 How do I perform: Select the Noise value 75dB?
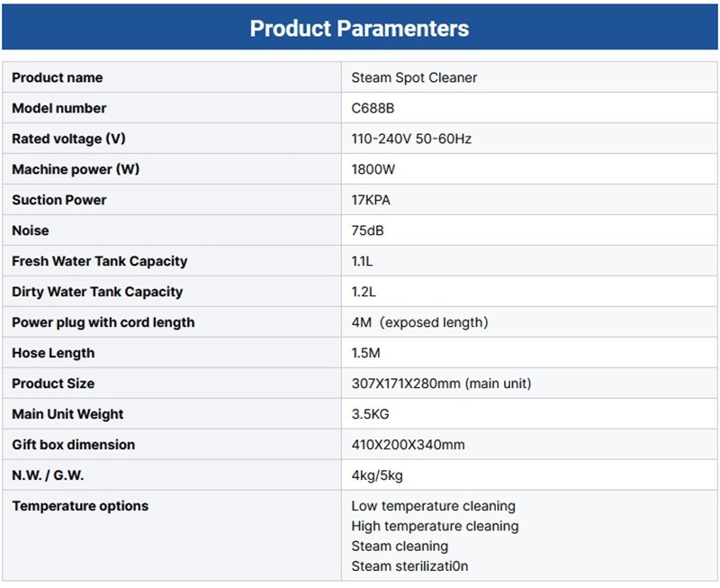(x=367, y=231)
